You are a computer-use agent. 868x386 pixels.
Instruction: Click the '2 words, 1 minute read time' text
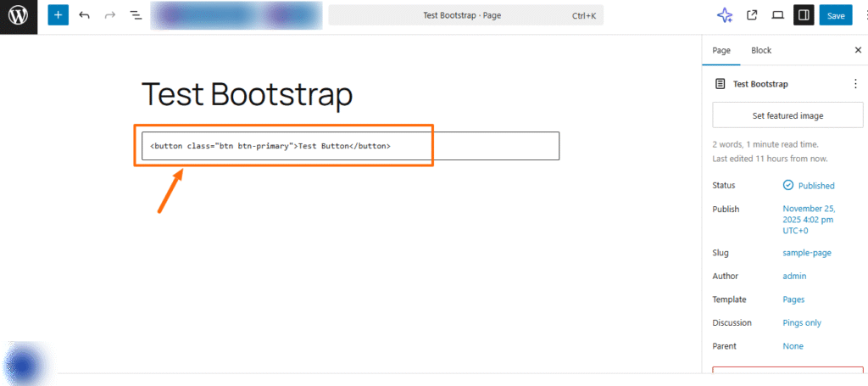[x=765, y=144]
